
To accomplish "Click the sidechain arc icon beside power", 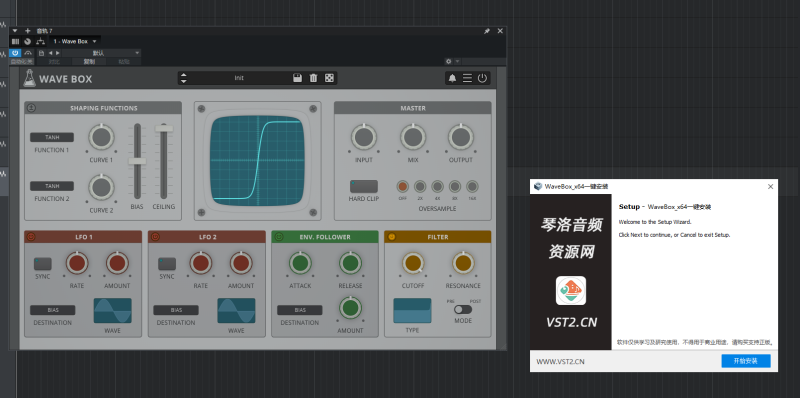I will pos(28,53).
